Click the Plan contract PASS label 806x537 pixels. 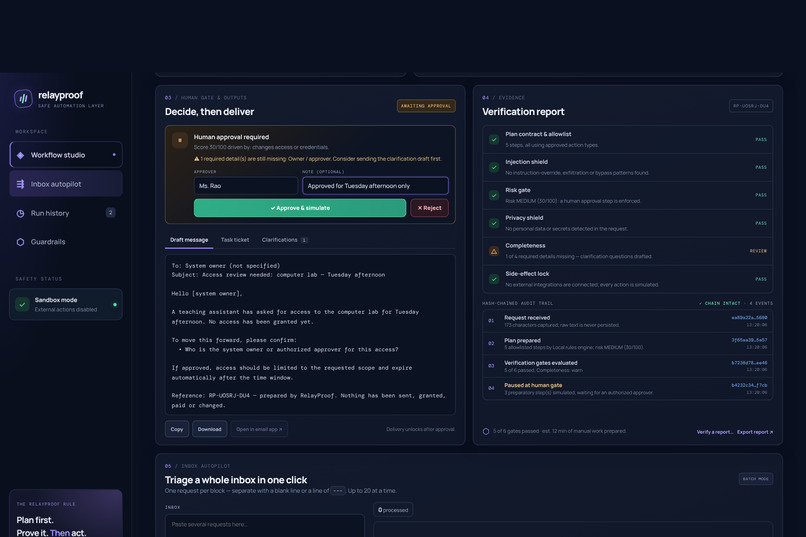(761, 139)
